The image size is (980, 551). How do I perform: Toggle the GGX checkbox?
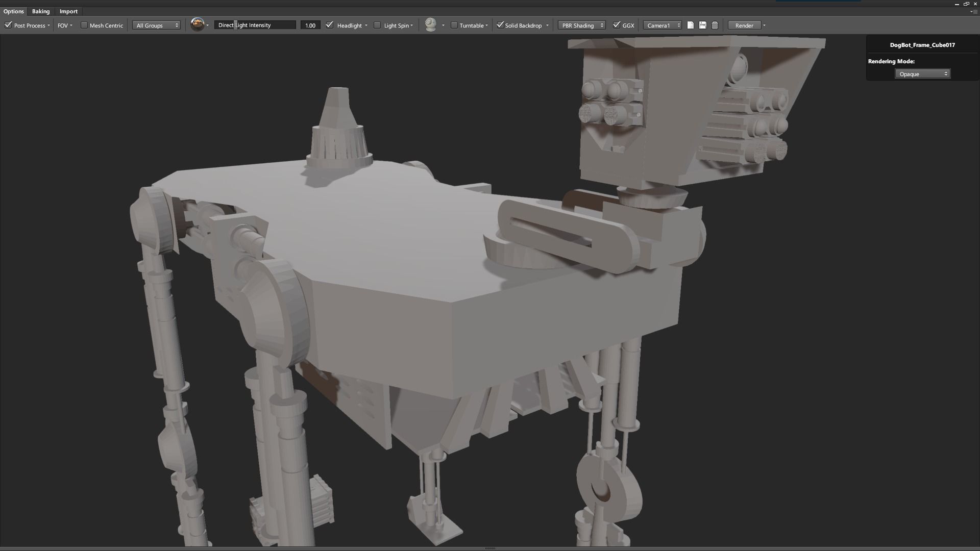coord(617,25)
